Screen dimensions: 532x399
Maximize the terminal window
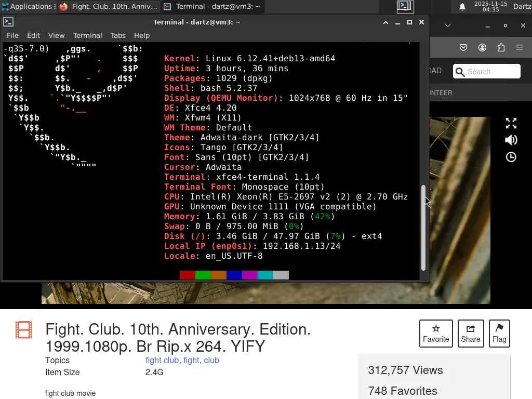409,22
